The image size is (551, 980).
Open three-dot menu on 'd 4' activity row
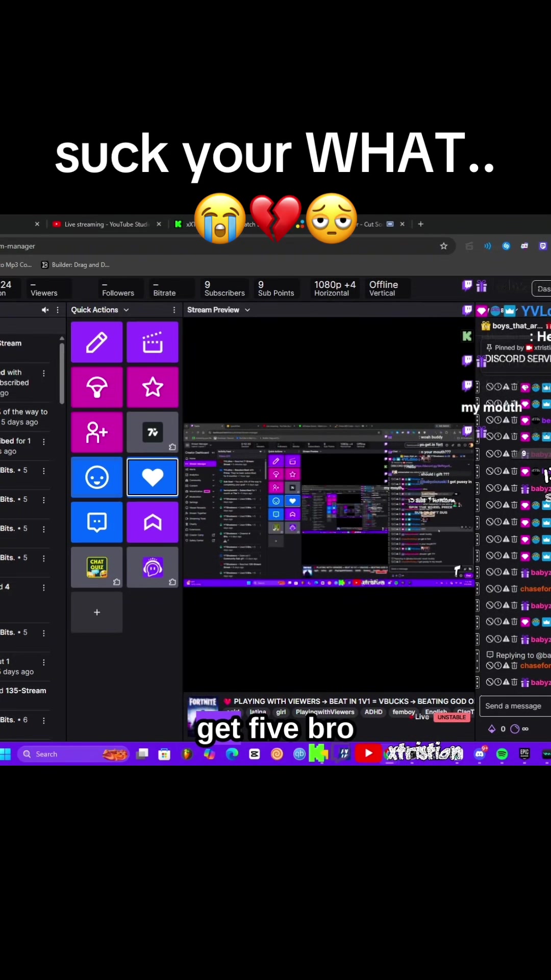pos(44,587)
